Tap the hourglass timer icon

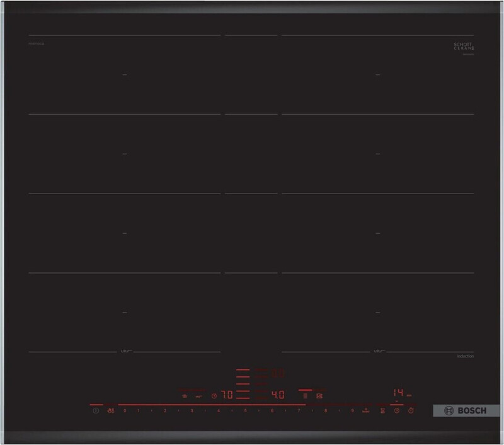pyautogui.click(x=382, y=411)
